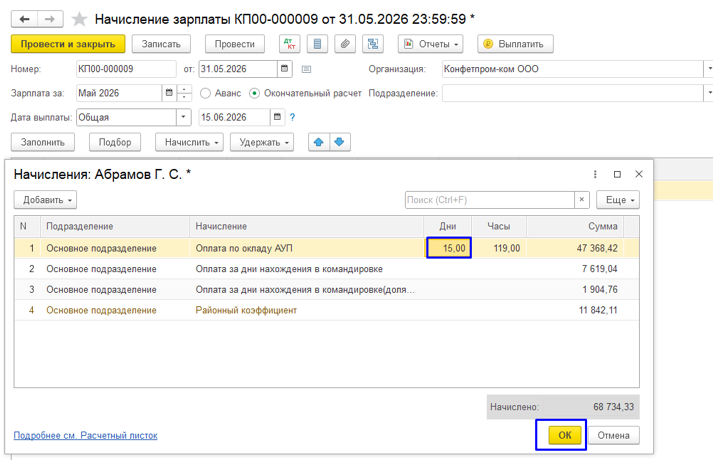Expand the Организация dropdown arrow

(x=709, y=69)
